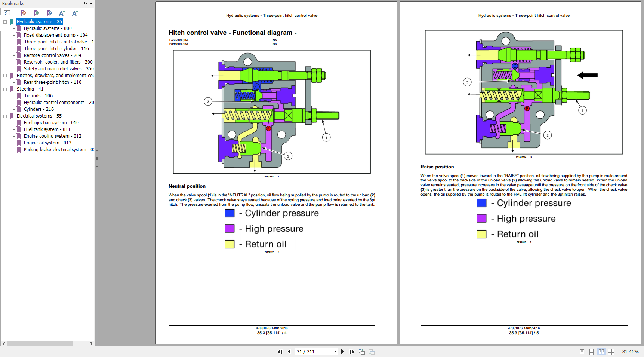Go to the next page arrow

[x=342, y=352]
